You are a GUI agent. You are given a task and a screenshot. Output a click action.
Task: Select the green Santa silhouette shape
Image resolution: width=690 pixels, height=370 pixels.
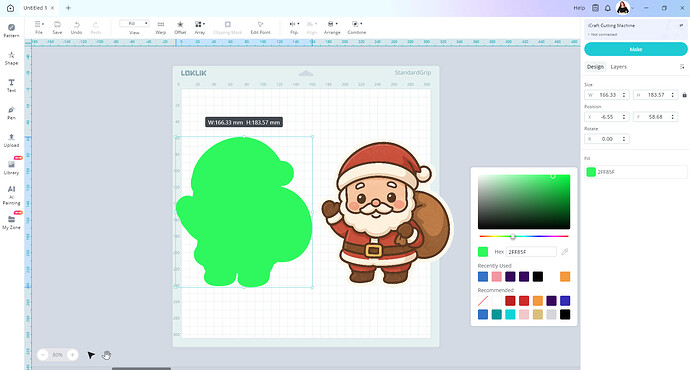(244, 212)
